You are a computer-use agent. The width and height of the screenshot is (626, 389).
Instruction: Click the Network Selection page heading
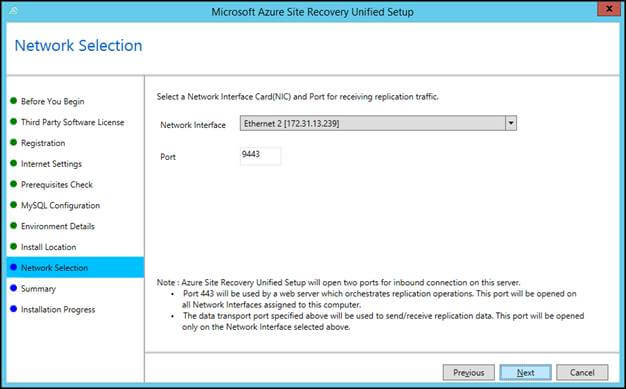78,46
